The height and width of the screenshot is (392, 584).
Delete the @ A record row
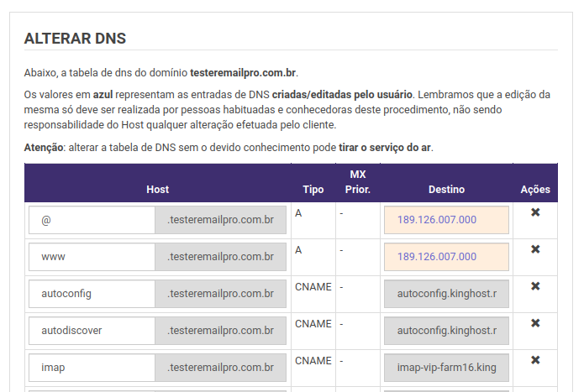coord(535,212)
